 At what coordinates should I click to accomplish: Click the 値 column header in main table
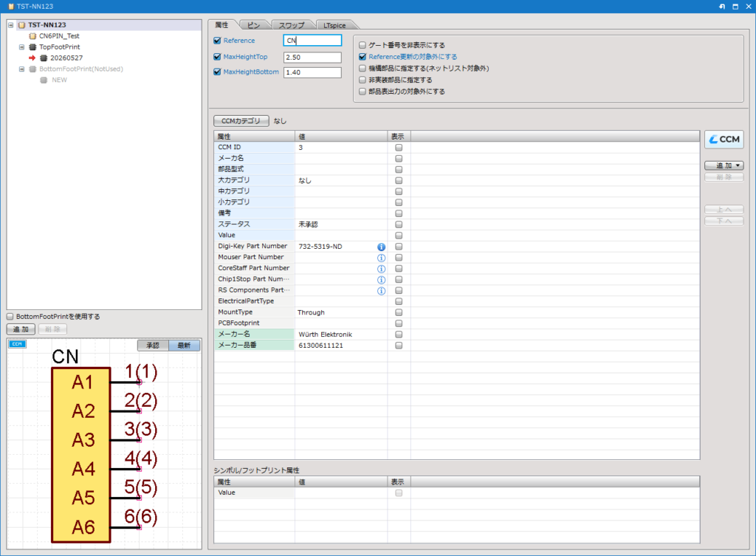click(x=341, y=137)
